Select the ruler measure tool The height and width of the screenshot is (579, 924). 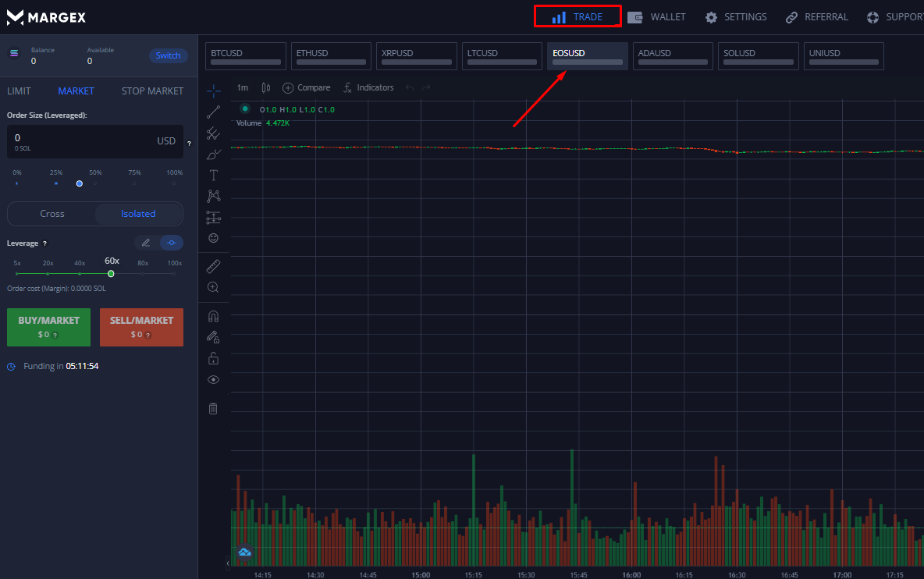click(213, 266)
